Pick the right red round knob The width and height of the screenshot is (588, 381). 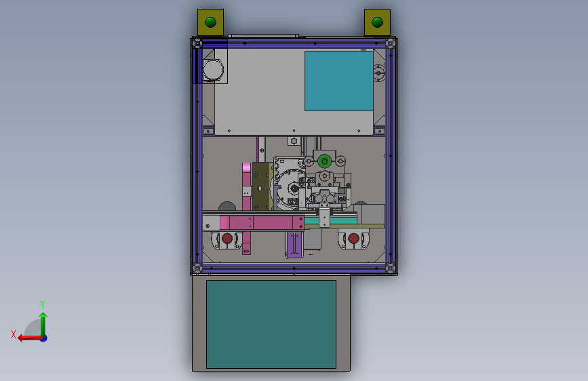tap(353, 238)
